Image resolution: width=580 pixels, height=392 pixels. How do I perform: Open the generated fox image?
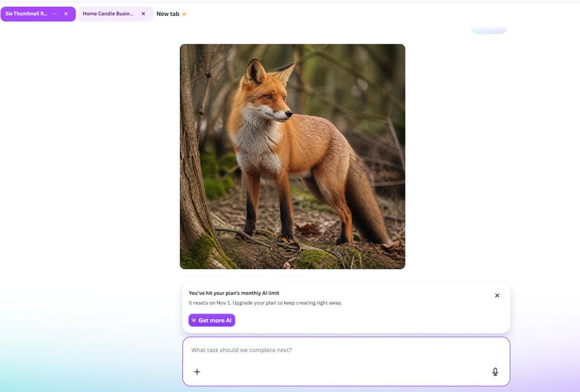pos(292,156)
